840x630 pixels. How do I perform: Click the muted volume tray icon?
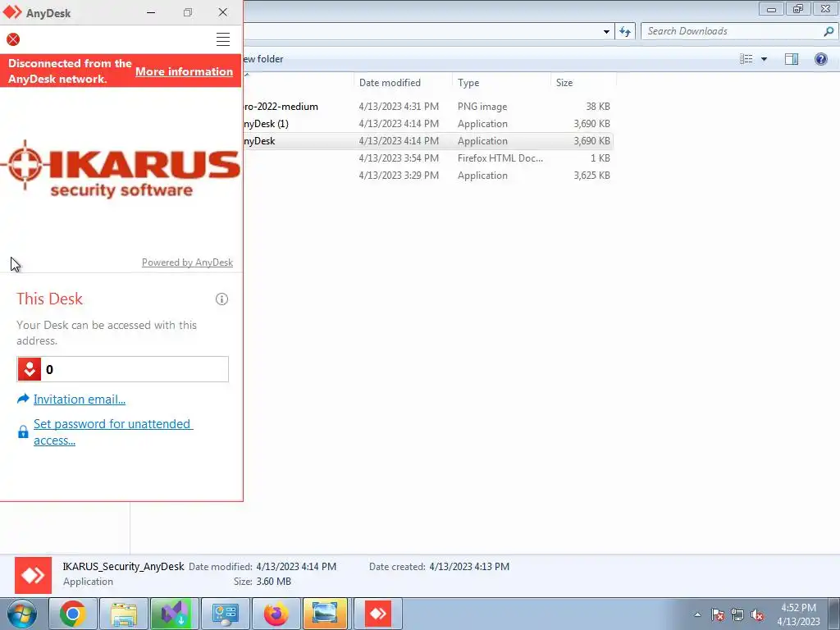(757, 614)
